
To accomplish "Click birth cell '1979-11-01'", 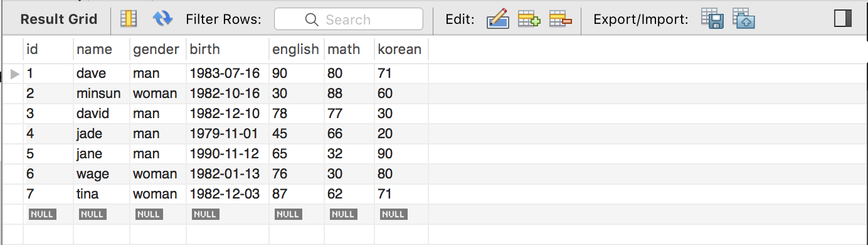I will point(228,134).
